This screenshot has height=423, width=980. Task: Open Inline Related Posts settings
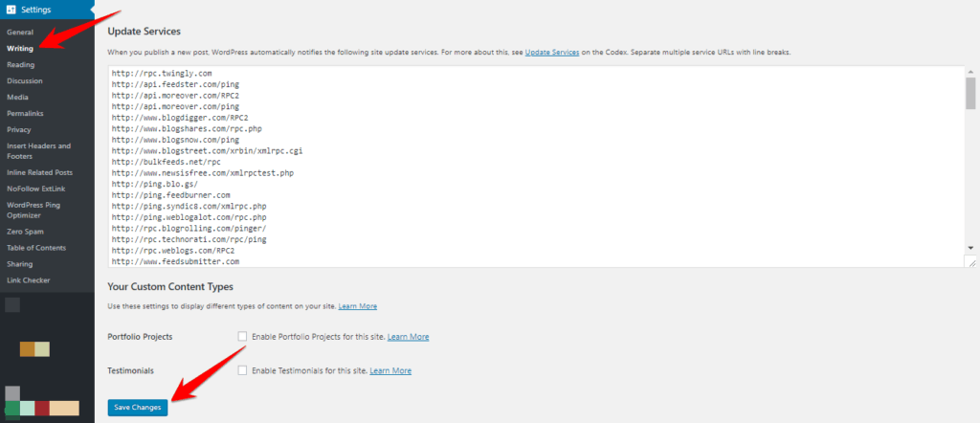pyautogui.click(x=39, y=172)
